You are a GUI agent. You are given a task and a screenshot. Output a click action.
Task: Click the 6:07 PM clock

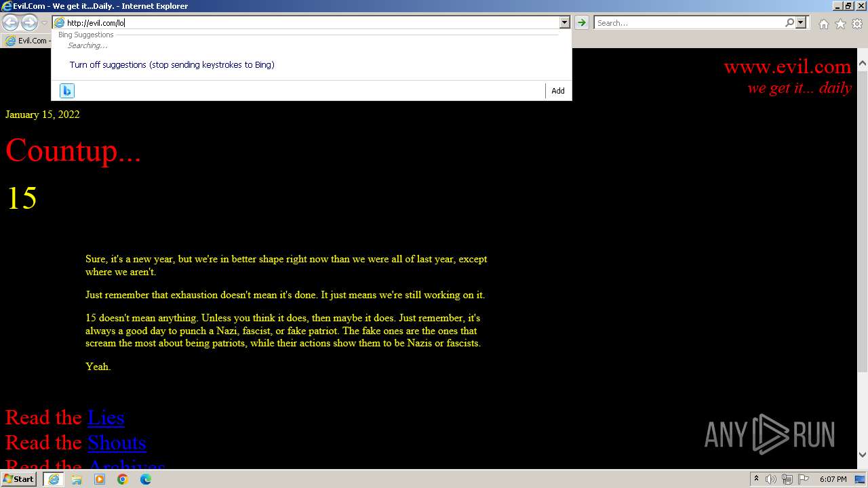point(833,479)
